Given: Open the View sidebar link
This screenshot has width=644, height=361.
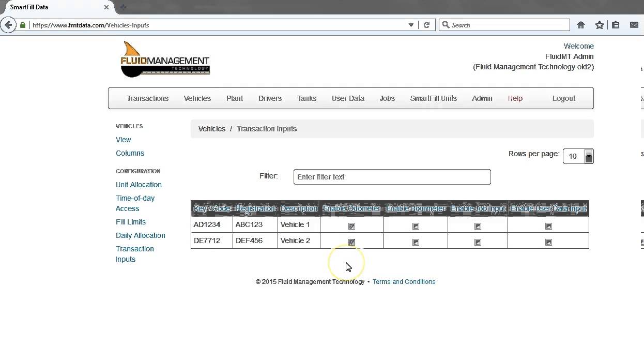Looking at the screenshot, I should tap(124, 140).
